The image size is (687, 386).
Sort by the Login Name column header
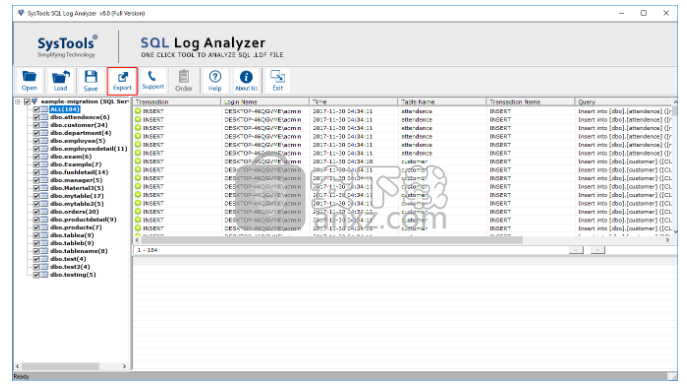coord(266,102)
